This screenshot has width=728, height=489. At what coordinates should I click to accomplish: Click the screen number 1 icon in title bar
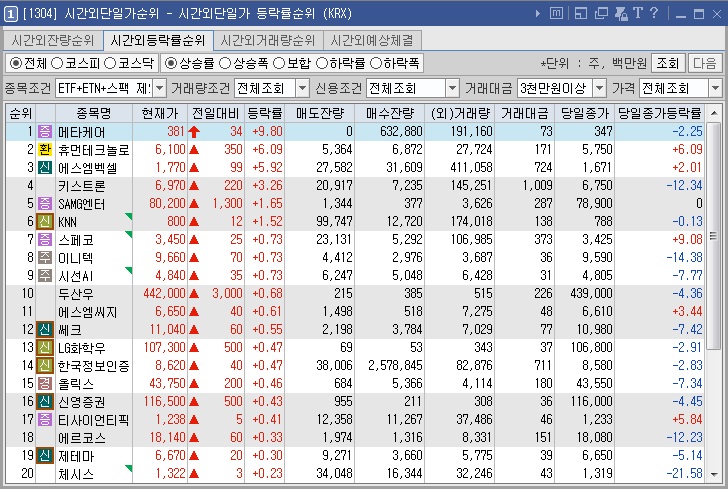(11, 14)
